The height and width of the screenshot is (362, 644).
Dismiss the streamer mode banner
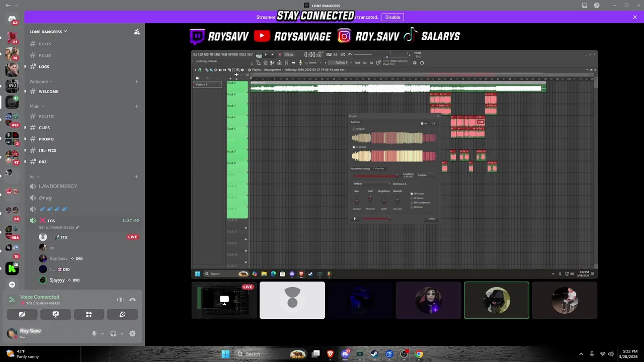click(635, 17)
